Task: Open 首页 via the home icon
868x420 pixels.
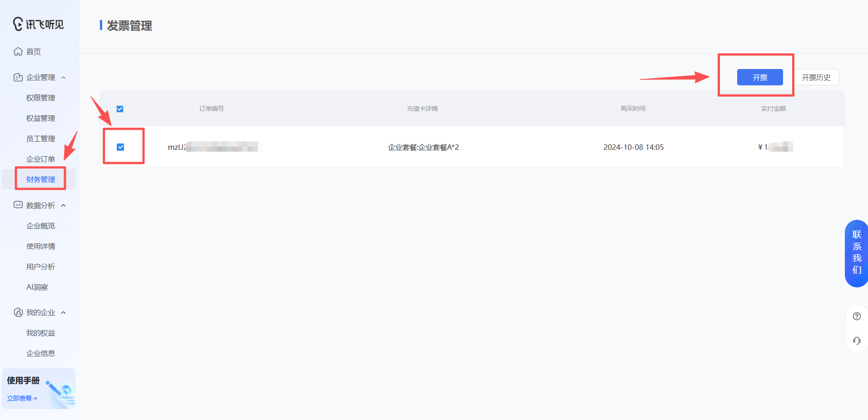Action: coord(17,51)
